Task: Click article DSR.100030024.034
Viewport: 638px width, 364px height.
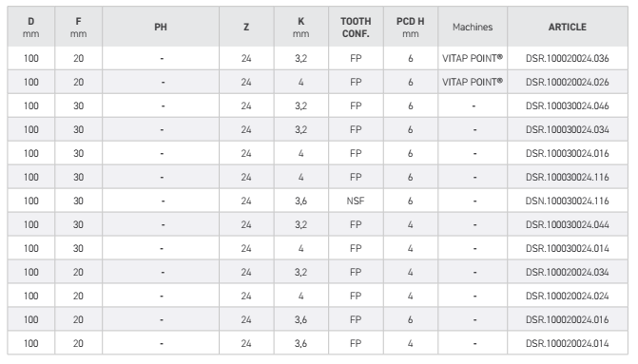Action: pyautogui.click(x=568, y=129)
